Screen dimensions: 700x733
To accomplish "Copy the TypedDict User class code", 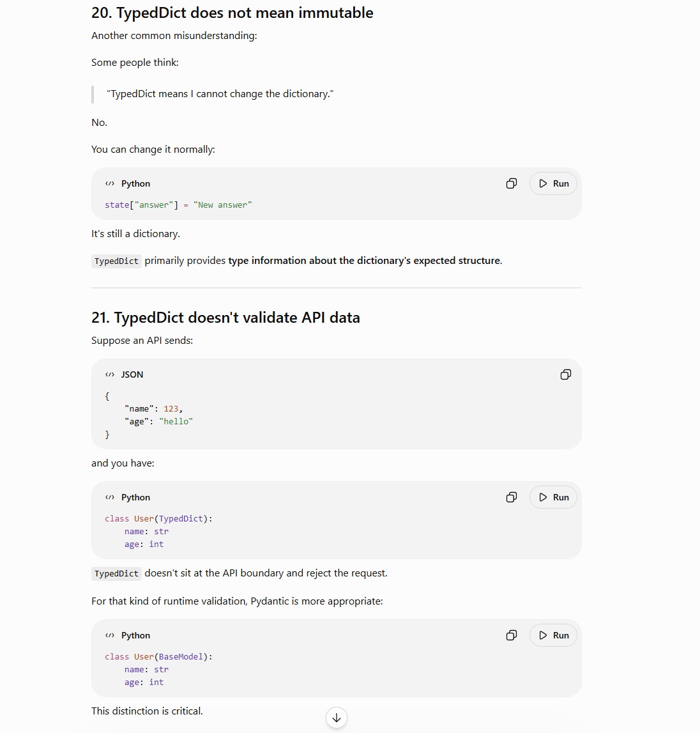I will pyautogui.click(x=511, y=497).
